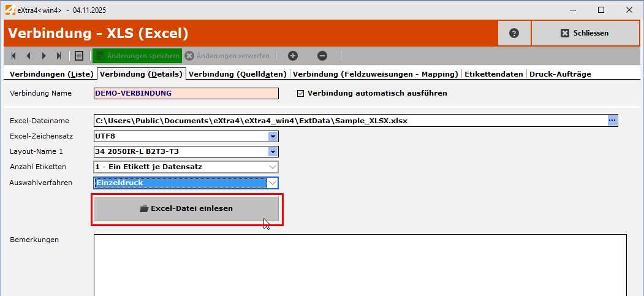Expand Excel-Zeichensatz UTF8 dropdown
The image size is (644, 296).
point(273,136)
